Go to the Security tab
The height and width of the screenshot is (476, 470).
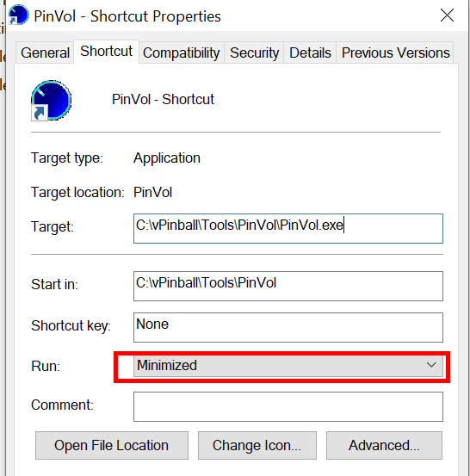click(254, 53)
